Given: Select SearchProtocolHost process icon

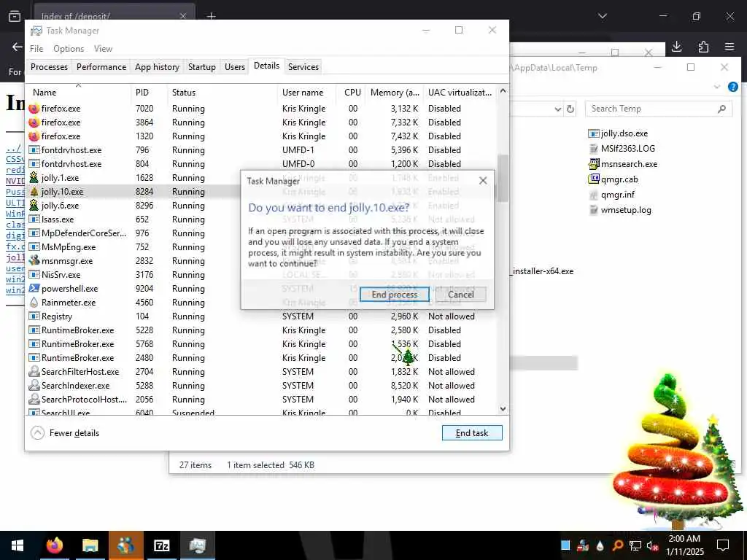Looking at the screenshot, I should (x=34, y=399).
